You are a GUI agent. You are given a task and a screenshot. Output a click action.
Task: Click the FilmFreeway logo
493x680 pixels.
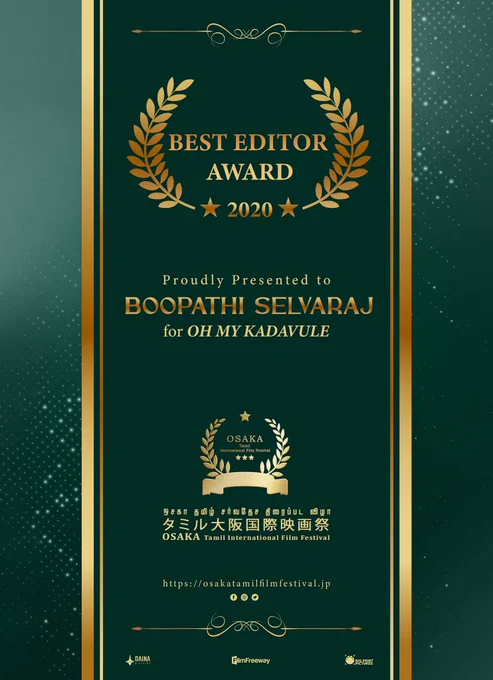[x=251, y=660]
